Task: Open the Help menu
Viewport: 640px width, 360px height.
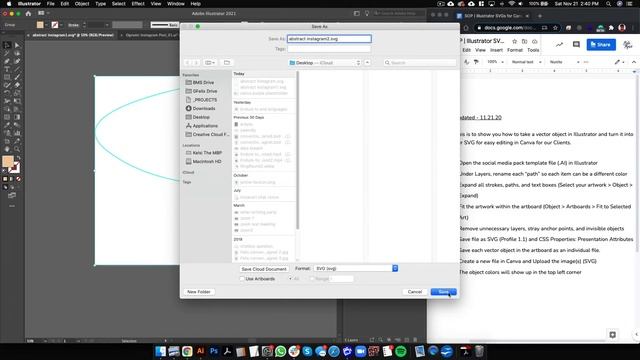Action: [x=196, y=4]
